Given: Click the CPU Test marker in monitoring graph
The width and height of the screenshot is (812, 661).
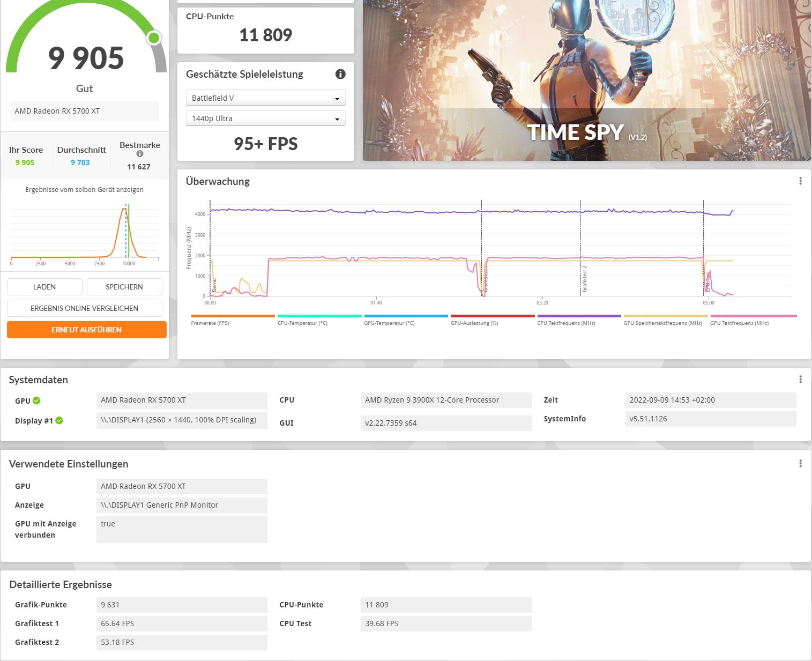Looking at the screenshot, I should pos(707,281).
